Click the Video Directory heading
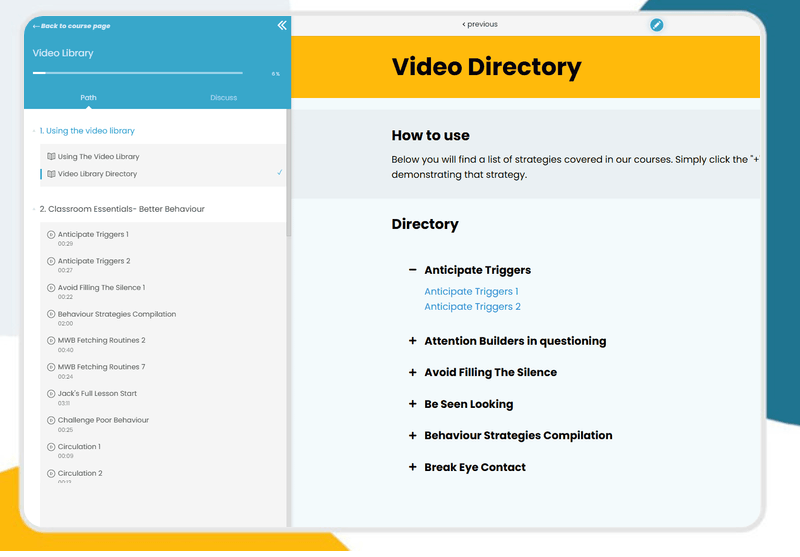 point(486,67)
